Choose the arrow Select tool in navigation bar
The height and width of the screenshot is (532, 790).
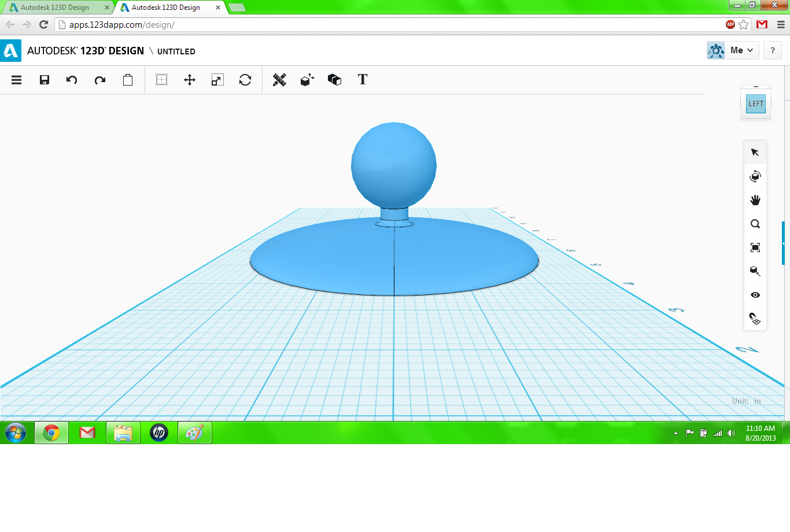(755, 153)
